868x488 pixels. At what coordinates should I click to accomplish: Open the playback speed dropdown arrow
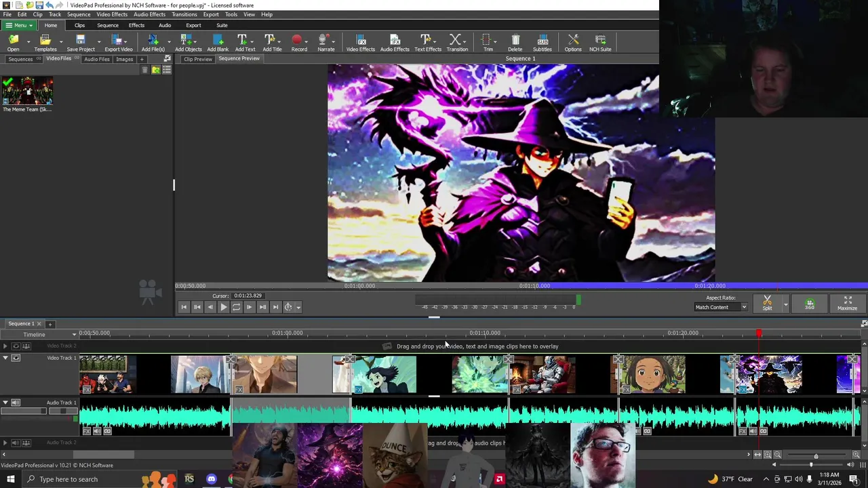click(298, 307)
